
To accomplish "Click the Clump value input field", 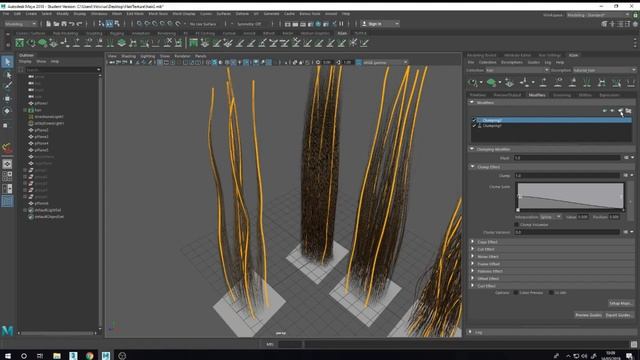I will click(567, 176).
